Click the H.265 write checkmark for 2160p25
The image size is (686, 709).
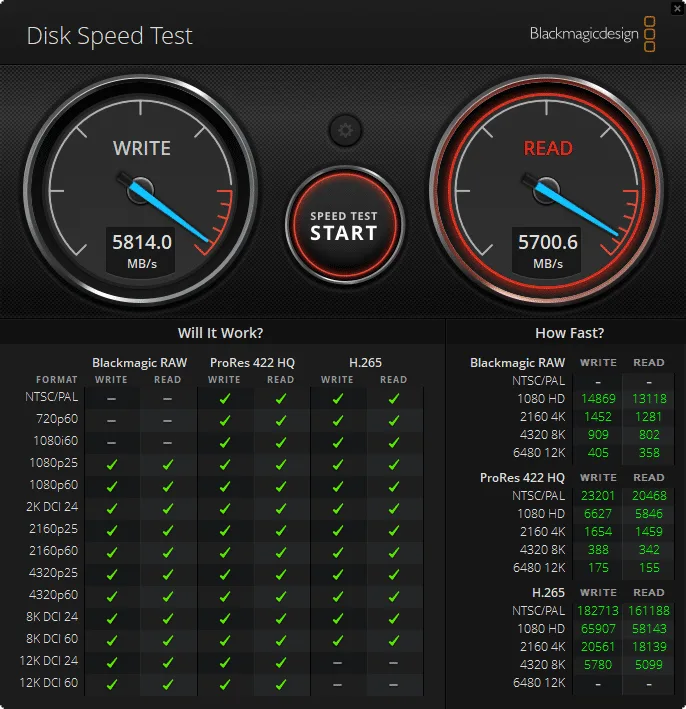click(x=338, y=530)
